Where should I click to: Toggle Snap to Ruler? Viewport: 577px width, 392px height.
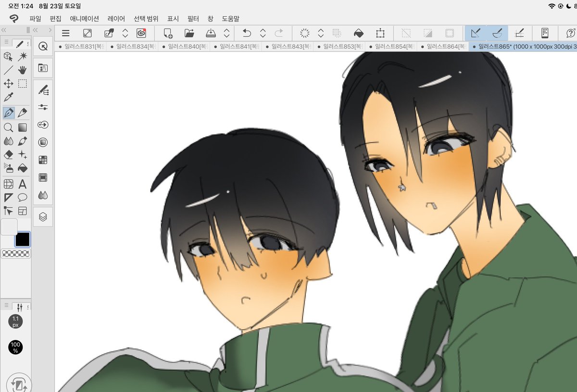(476, 33)
